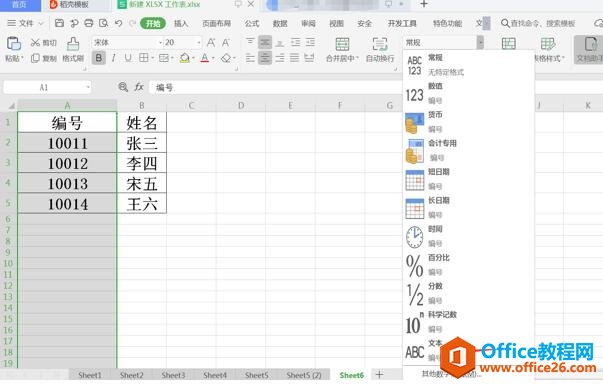Screen dimensions: 603x385
Task: Decrease font size with smaller A icon
Action: [226, 42]
